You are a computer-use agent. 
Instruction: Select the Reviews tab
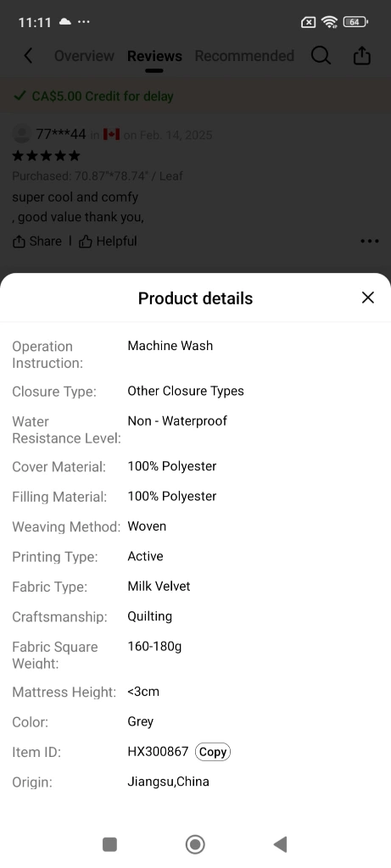[154, 56]
